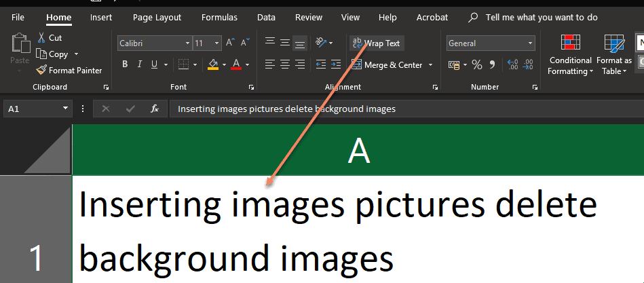
Task: Set Top Align vertical alignment
Action: [270, 43]
